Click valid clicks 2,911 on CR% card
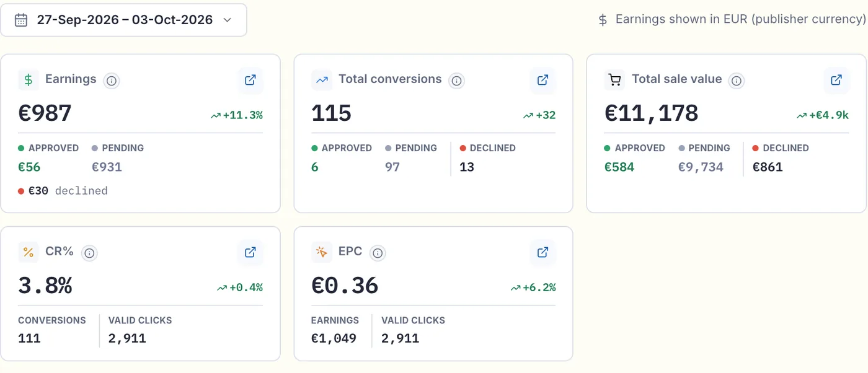This screenshot has width=868, height=373. click(x=127, y=338)
